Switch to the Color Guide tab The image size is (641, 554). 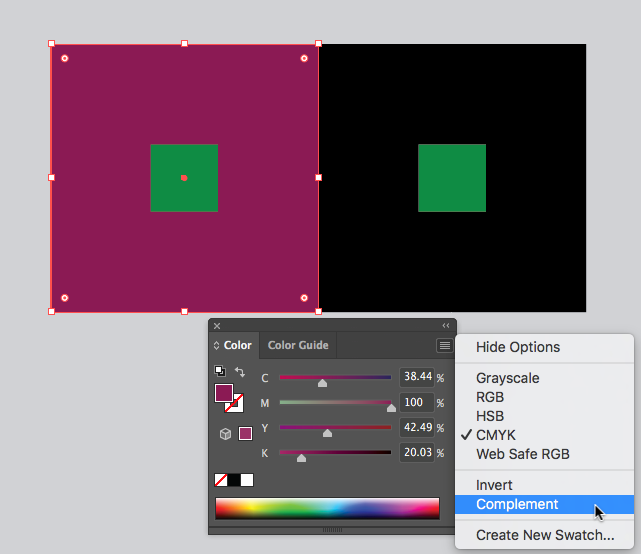tap(298, 346)
